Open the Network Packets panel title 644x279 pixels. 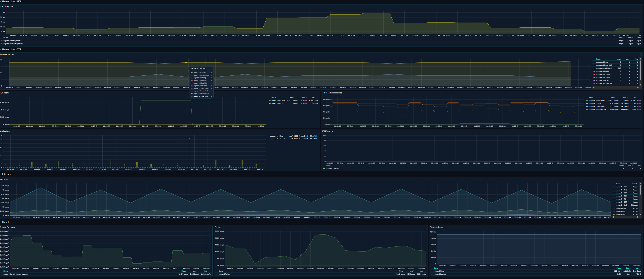tap(7, 54)
